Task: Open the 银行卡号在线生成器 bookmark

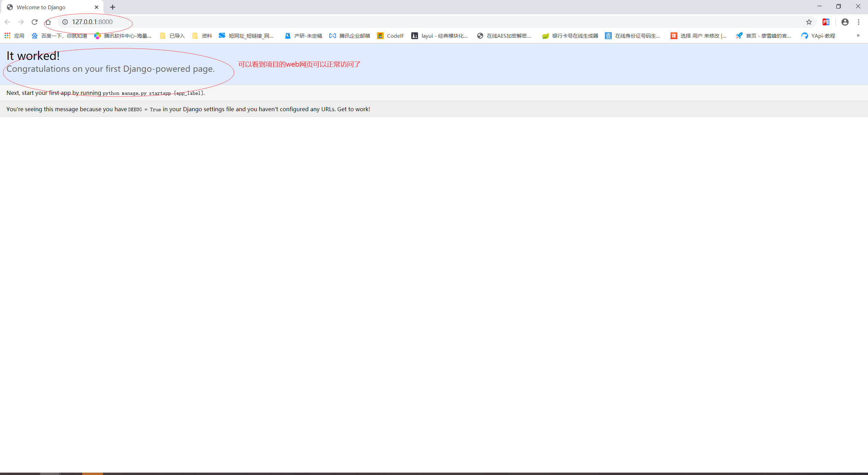Action: [x=575, y=35]
